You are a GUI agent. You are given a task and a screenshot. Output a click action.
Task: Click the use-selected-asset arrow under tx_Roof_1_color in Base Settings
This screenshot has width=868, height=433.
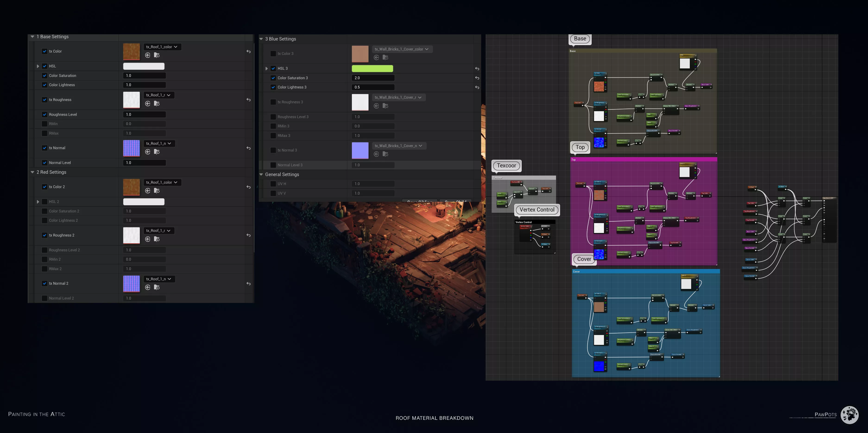148,55
